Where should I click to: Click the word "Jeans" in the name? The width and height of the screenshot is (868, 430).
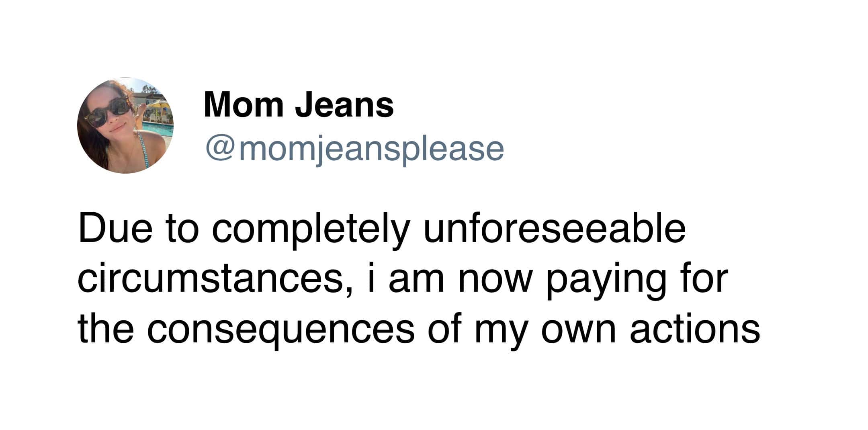345,104
